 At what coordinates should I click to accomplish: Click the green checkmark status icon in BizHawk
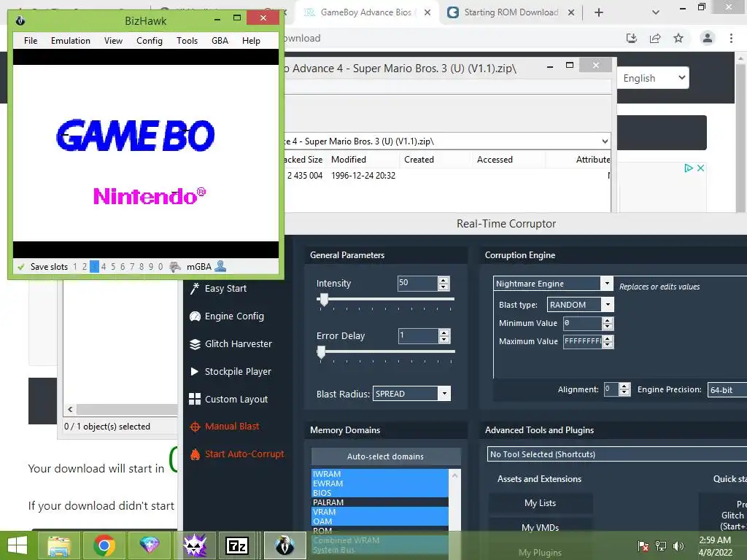click(x=20, y=267)
